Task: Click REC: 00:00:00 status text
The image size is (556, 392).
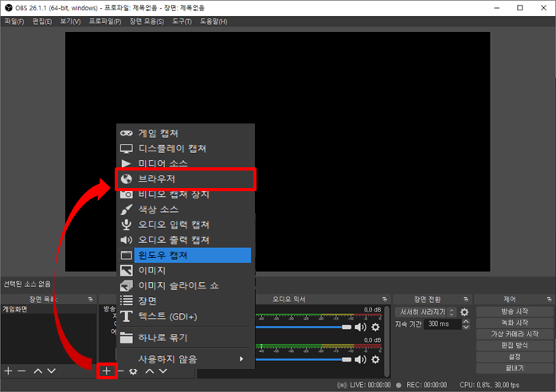Action: pos(427,385)
